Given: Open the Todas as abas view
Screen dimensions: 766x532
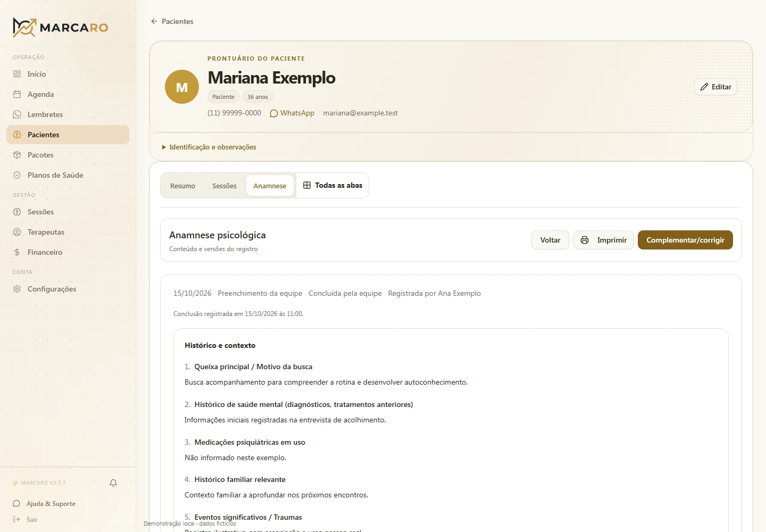Looking at the screenshot, I should coord(332,185).
